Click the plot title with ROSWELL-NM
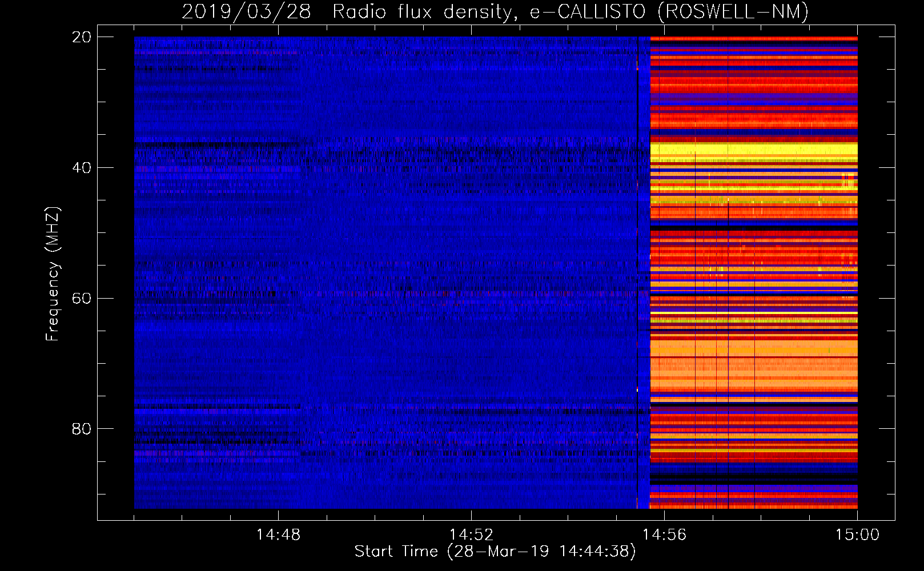This screenshot has width=924, height=571. [495, 12]
